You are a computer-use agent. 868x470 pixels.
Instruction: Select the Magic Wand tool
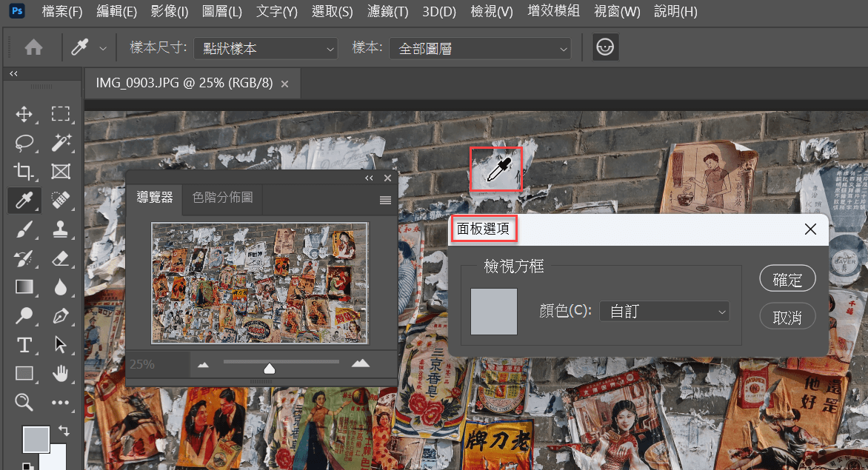tap(60, 143)
